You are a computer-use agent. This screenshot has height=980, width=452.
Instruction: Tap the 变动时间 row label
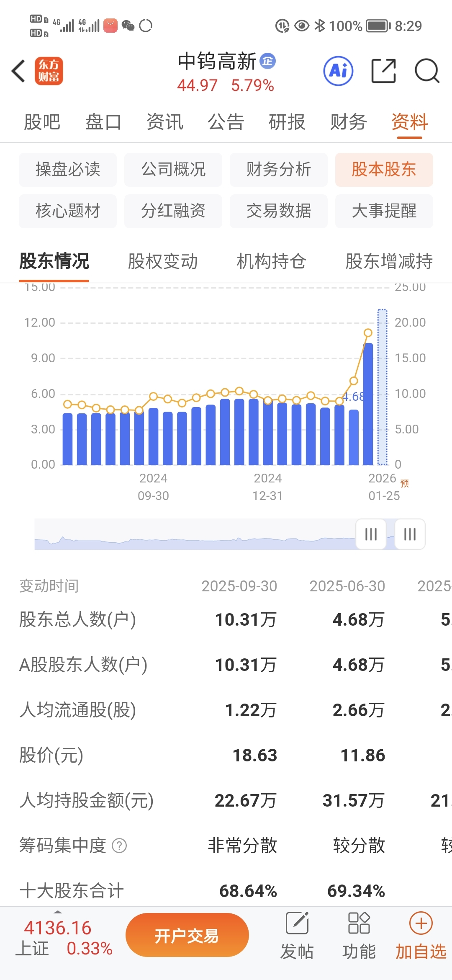click(x=49, y=586)
